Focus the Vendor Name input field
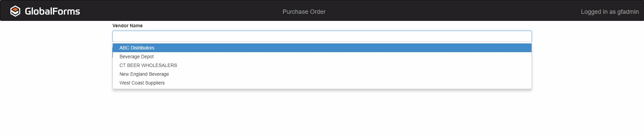This screenshot has height=138, width=644. pos(322,36)
